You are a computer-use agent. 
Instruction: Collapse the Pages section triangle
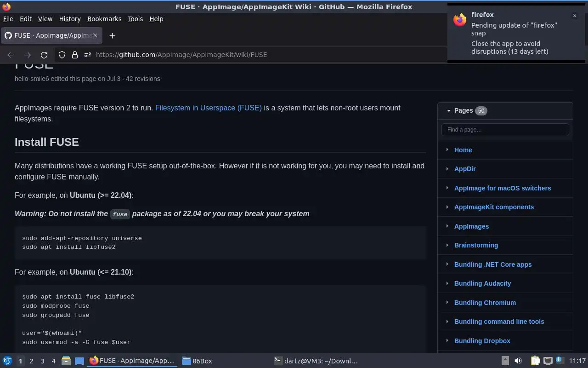pyautogui.click(x=448, y=111)
